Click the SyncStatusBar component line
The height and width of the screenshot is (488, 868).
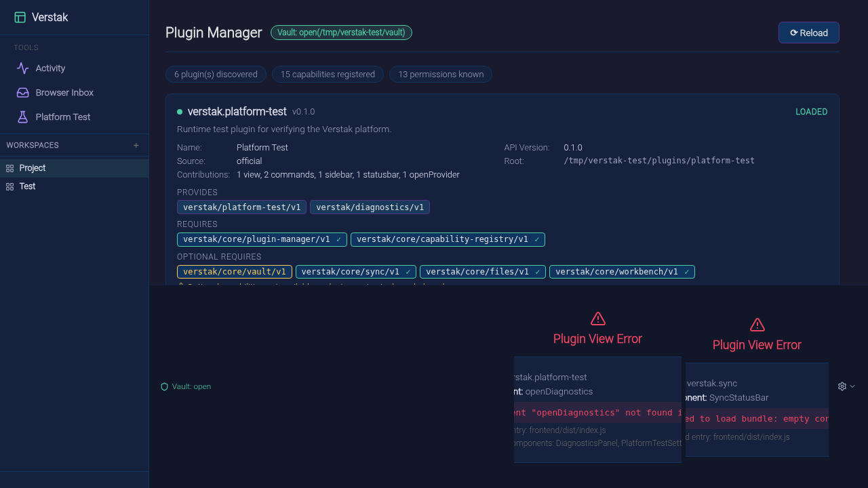pos(727,398)
